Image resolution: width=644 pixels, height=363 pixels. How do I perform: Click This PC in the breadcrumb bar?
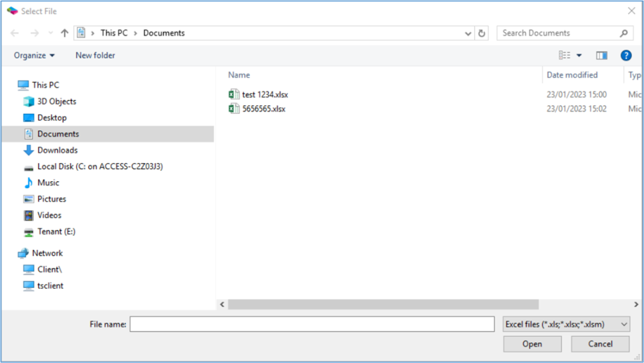pyautogui.click(x=114, y=33)
